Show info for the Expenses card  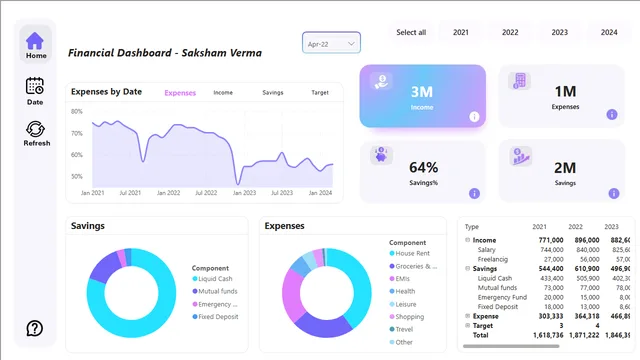611,115
